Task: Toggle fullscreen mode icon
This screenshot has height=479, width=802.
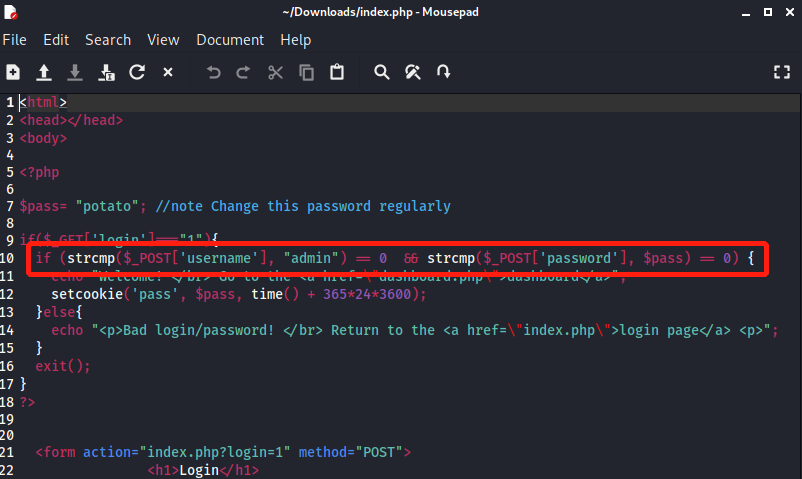Action: click(782, 72)
